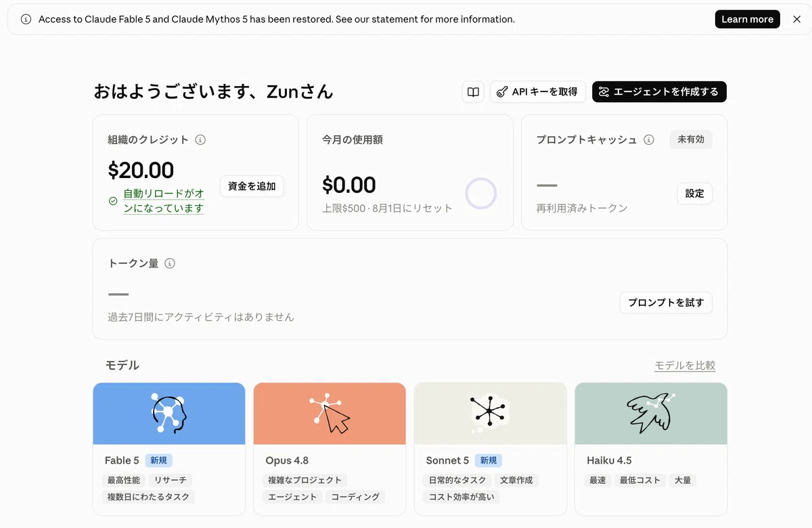Click the 新規 badge beside Sonnet 5
Screen dimensions: 812x528
click(489, 461)
